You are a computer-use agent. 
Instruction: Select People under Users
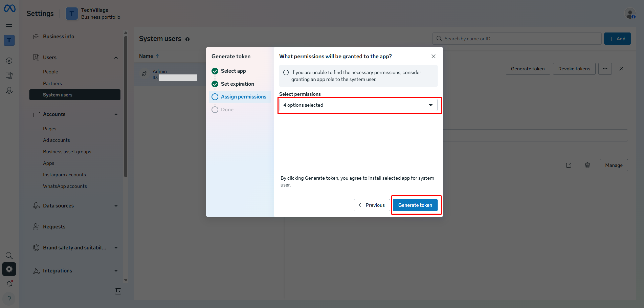[x=50, y=71]
